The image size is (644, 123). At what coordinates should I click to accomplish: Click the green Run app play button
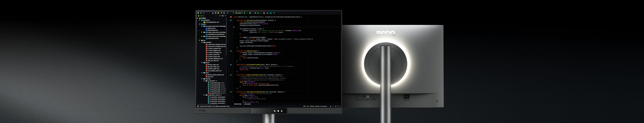[x=245, y=13]
